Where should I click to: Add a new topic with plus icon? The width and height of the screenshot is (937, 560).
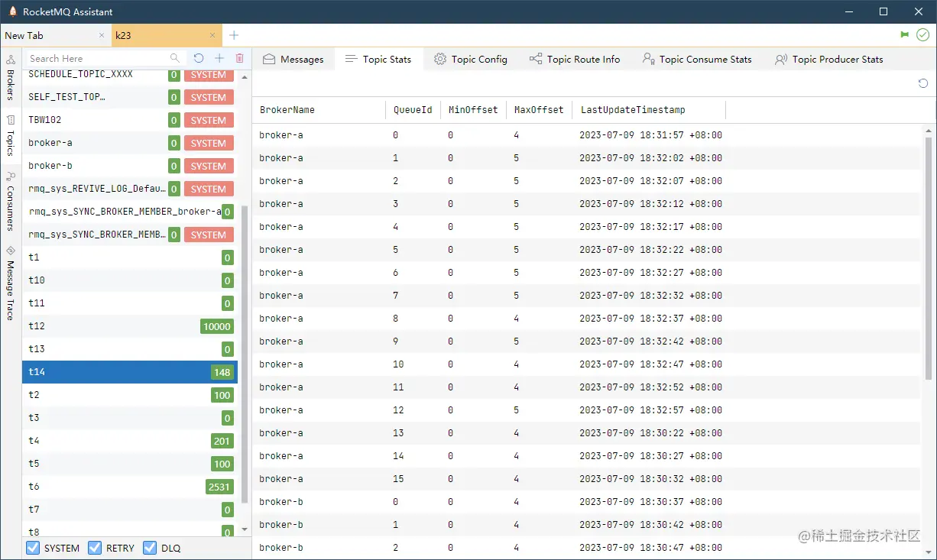(219, 58)
